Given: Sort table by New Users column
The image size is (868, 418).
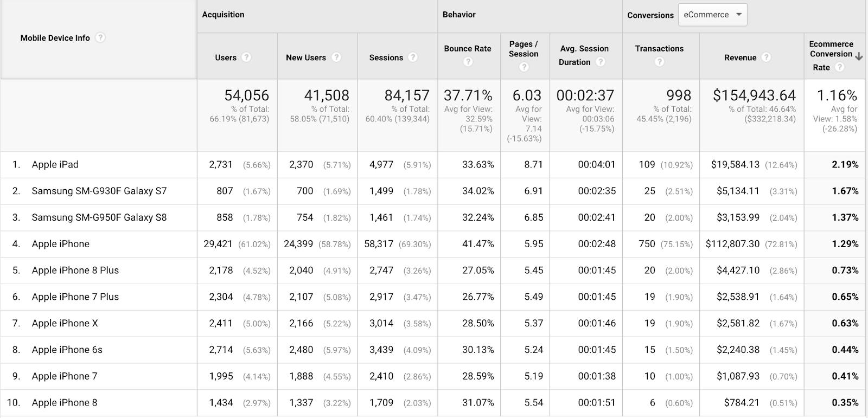Looking at the screenshot, I should click(306, 57).
